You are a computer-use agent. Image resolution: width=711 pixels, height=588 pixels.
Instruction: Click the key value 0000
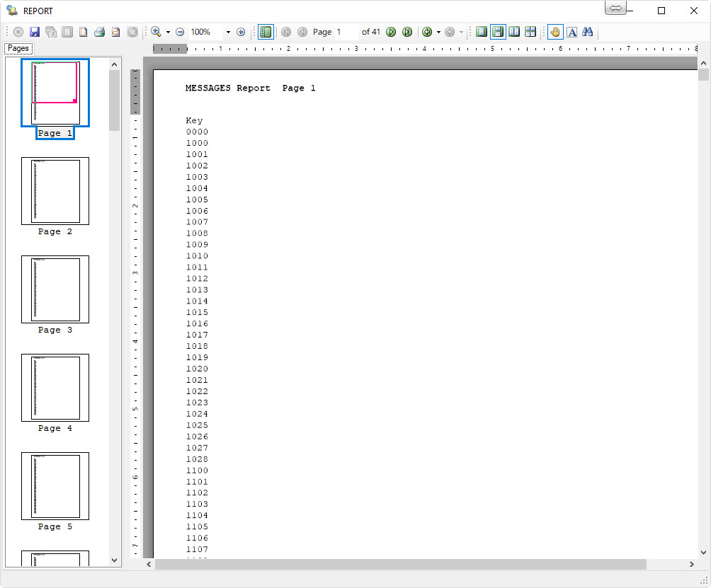197,132
